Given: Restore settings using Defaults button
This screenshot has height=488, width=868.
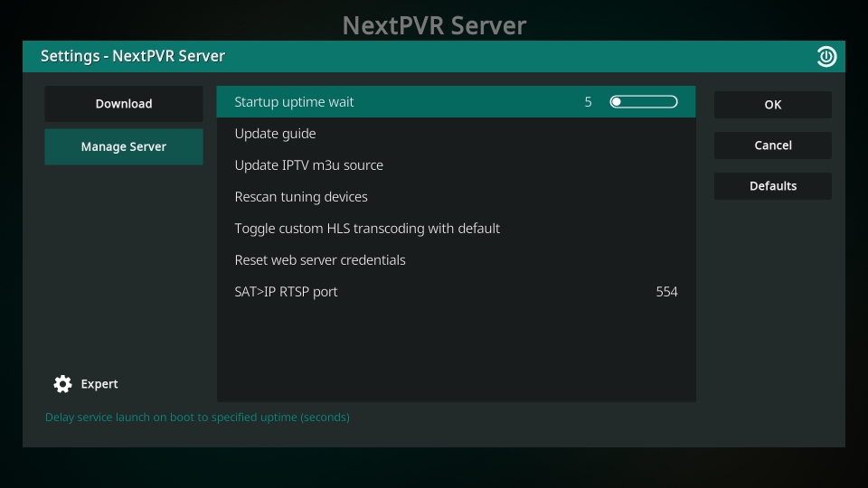Looking at the screenshot, I should coord(772,186).
